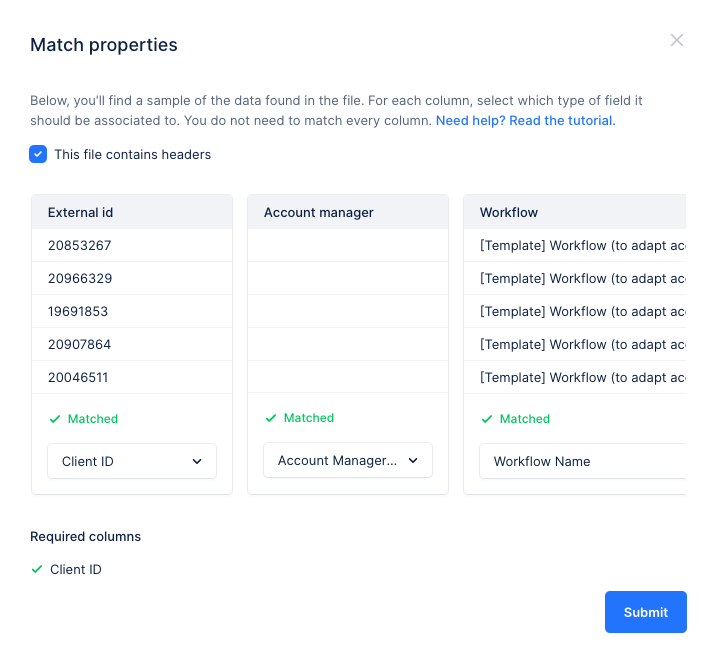
Task: Open the 'Need help? Read the tutorial' link
Action: pos(525,120)
